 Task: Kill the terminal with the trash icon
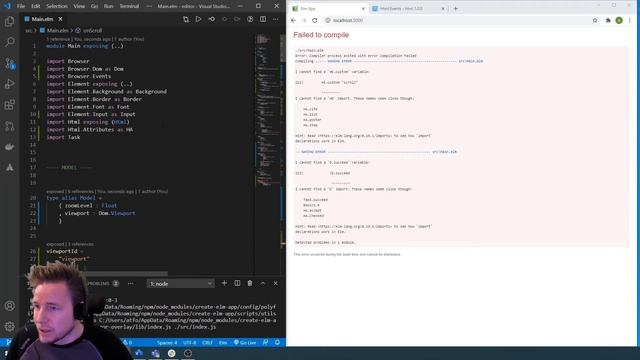tap(250, 283)
